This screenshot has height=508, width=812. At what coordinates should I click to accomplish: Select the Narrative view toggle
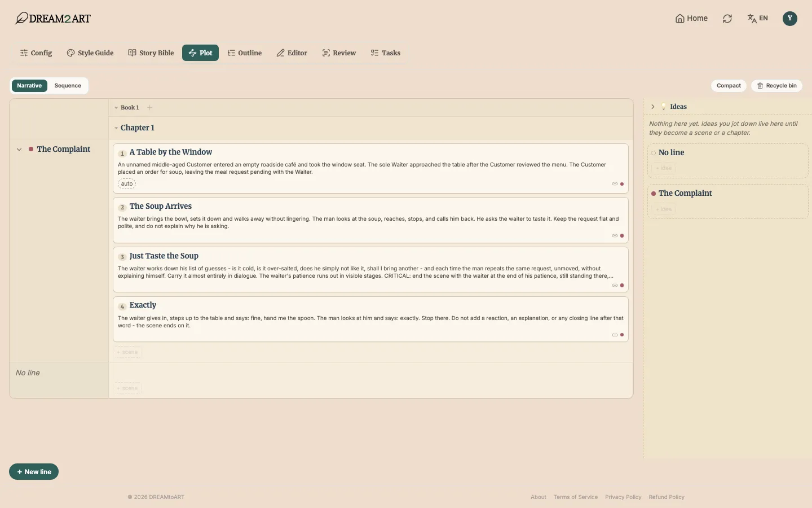pos(29,86)
